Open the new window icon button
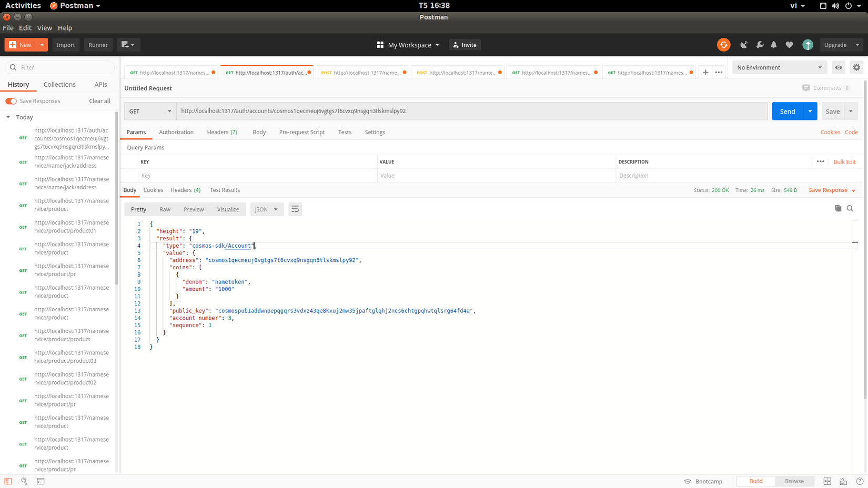This screenshot has width=868, height=488. [x=127, y=45]
